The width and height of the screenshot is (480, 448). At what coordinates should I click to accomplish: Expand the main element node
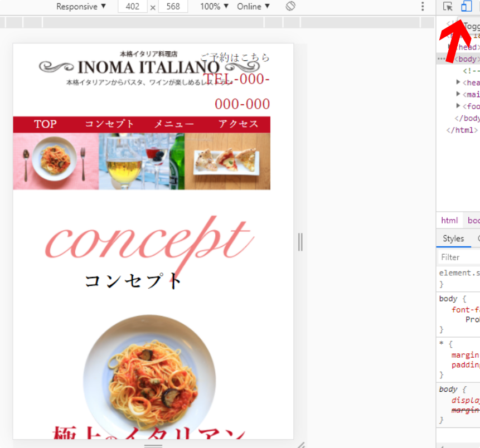(458, 94)
